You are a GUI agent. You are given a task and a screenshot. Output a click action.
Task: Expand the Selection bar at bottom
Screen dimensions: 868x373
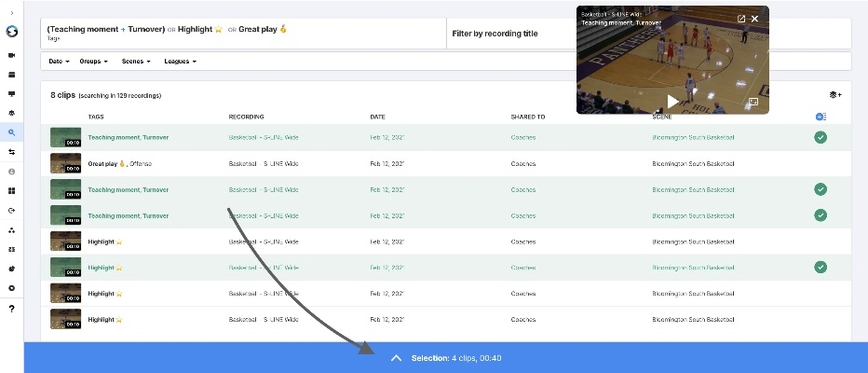(x=396, y=358)
